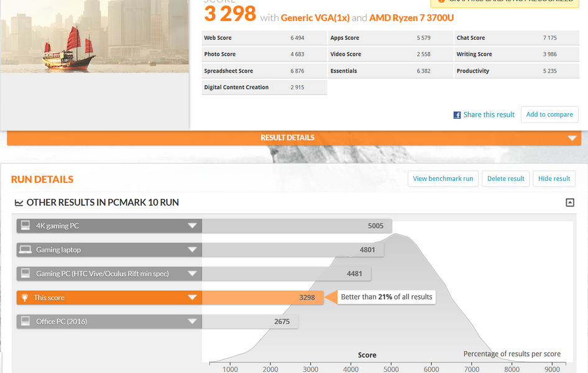Click the monitor icon for 4K gaming PC
Image resolution: width=588 pixels, height=373 pixels.
[x=25, y=226]
